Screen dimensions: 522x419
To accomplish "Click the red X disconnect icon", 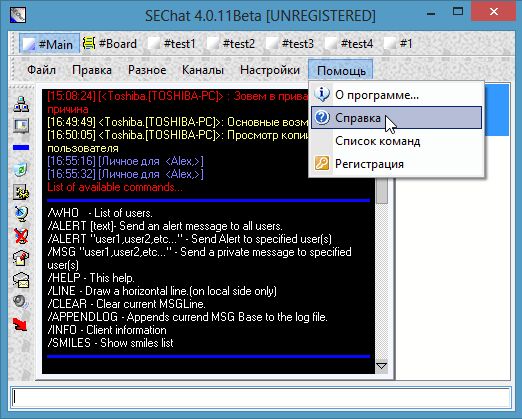I will [x=21, y=236].
